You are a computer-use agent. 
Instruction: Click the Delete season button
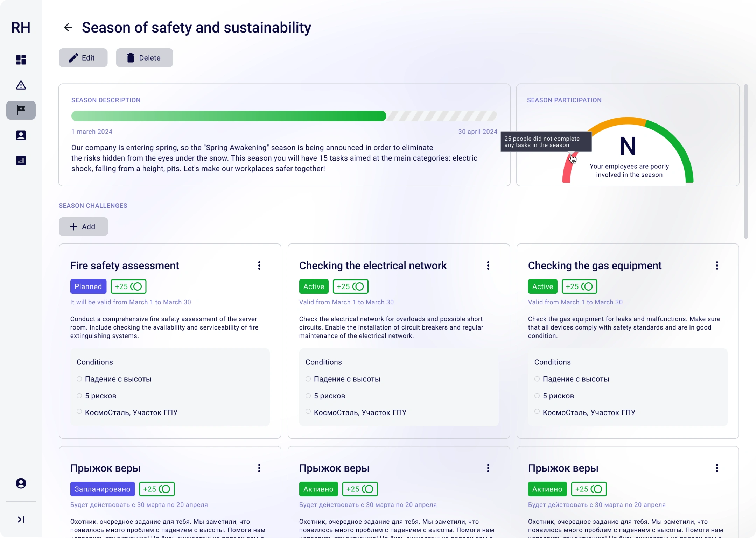145,58
